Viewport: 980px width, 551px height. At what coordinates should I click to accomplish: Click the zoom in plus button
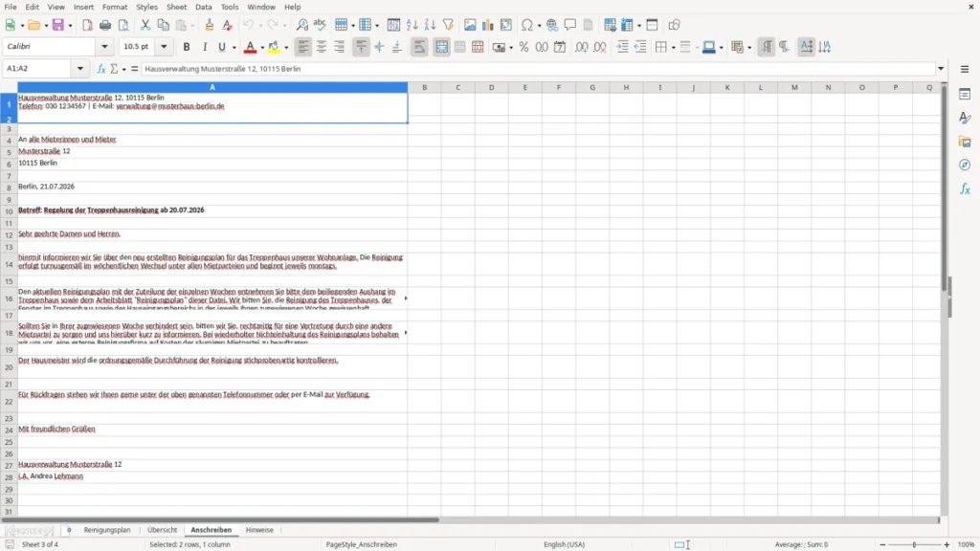point(947,544)
